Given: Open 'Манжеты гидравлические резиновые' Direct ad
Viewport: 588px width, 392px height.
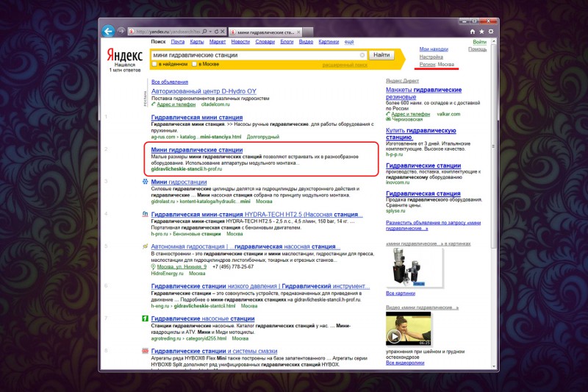Looking at the screenshot, I should point(424,93).
